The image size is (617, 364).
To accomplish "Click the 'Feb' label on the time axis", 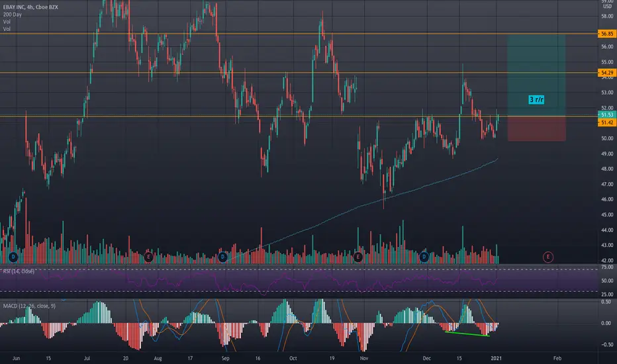I will (557, 358).
